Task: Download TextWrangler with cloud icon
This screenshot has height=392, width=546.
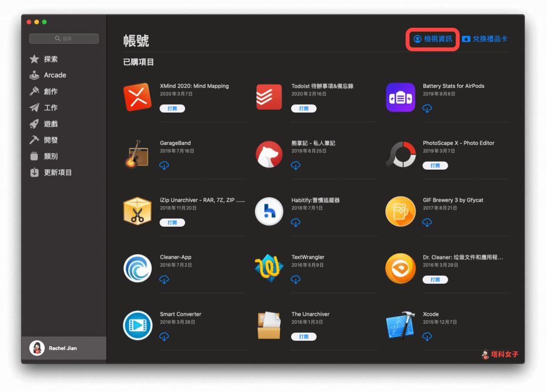Action: [295, 279]
